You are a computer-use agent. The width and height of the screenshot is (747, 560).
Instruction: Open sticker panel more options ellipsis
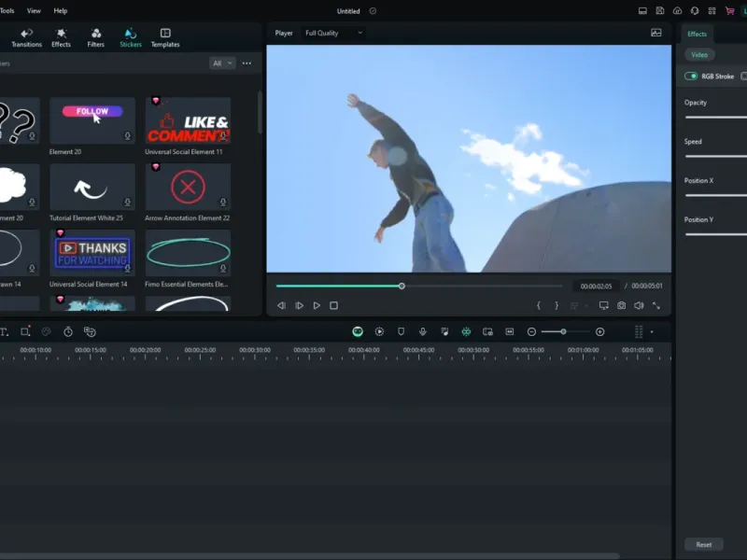(x=247, y=63)
